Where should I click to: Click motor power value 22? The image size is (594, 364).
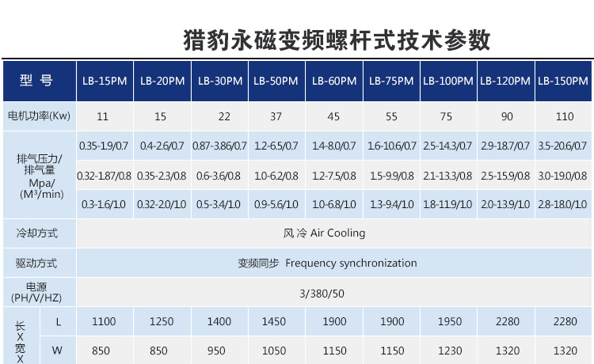224,116
